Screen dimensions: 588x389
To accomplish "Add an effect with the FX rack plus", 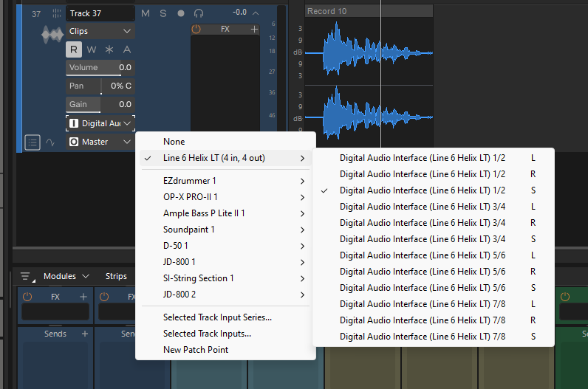I will tap(254, 29).
